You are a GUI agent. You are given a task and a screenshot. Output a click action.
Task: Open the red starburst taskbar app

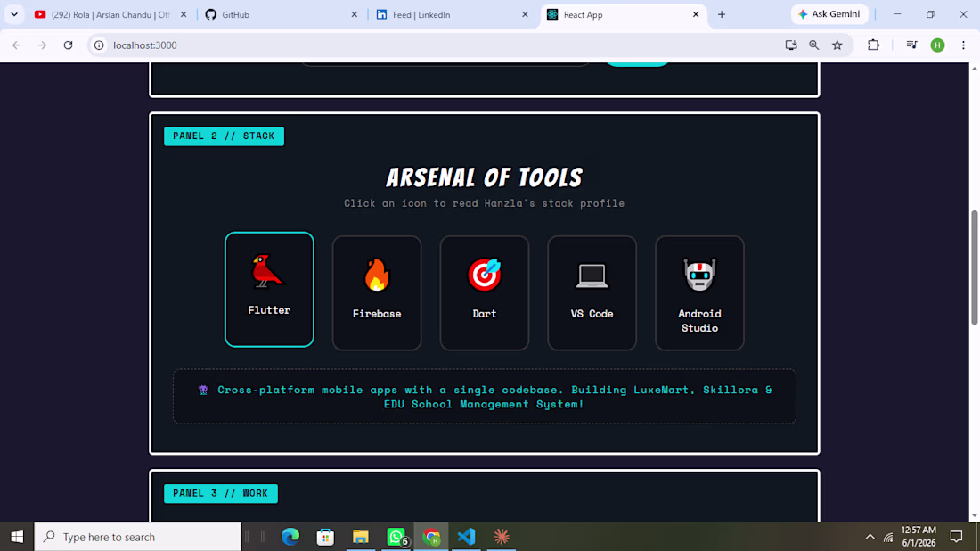pyautogui.click(x=502, y=537)
